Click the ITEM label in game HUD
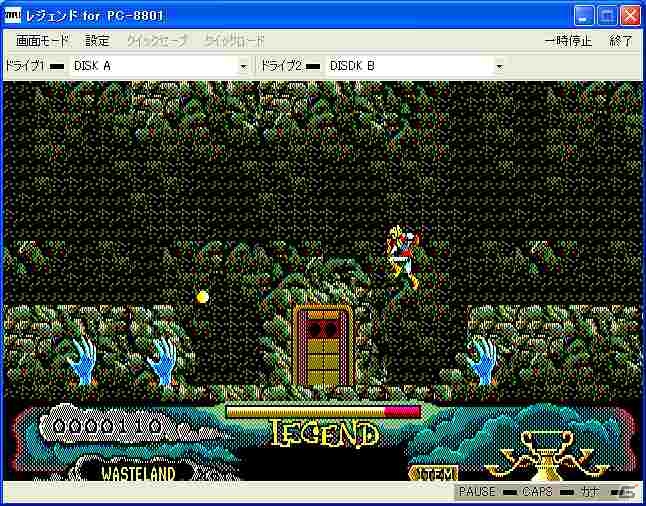Viewport: 646px width, 506px height. point(434,474)
